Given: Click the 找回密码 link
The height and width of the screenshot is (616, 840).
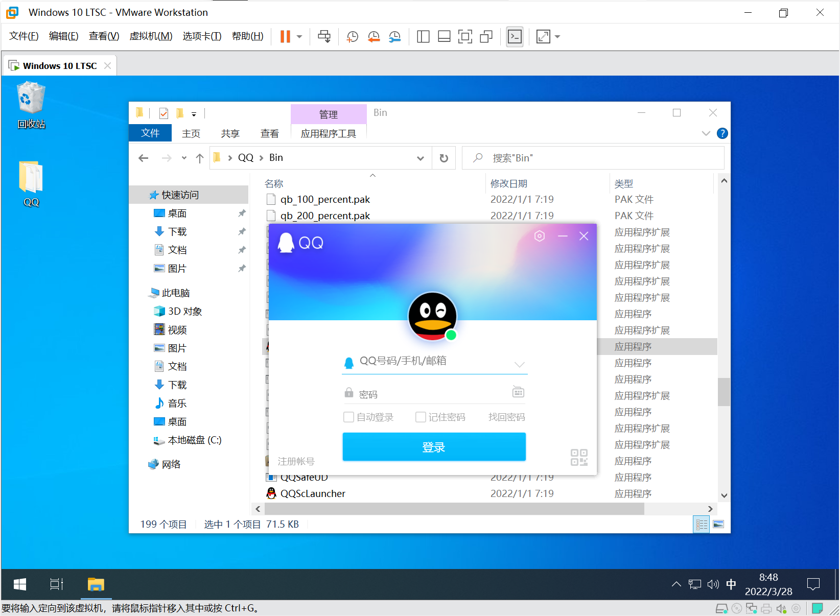Looking at the screenshot, I should [x=506, y=417].
